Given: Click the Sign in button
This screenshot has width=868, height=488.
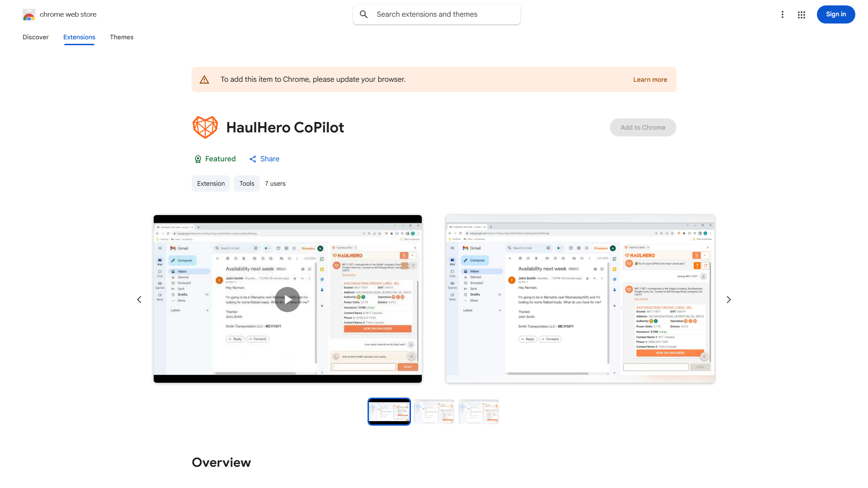Looking at the screenshot, I should pyautogui.click(x=835, y=14).
